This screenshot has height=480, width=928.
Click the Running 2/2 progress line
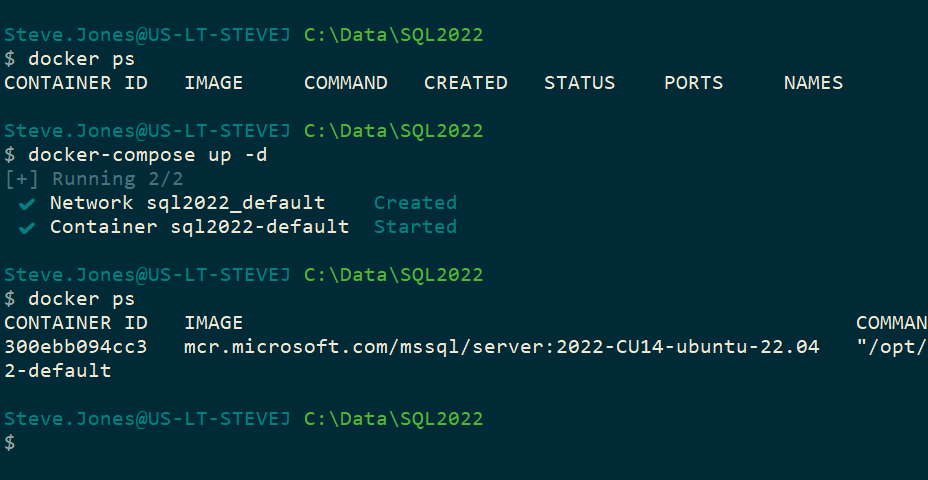click(x=93, y=179)
